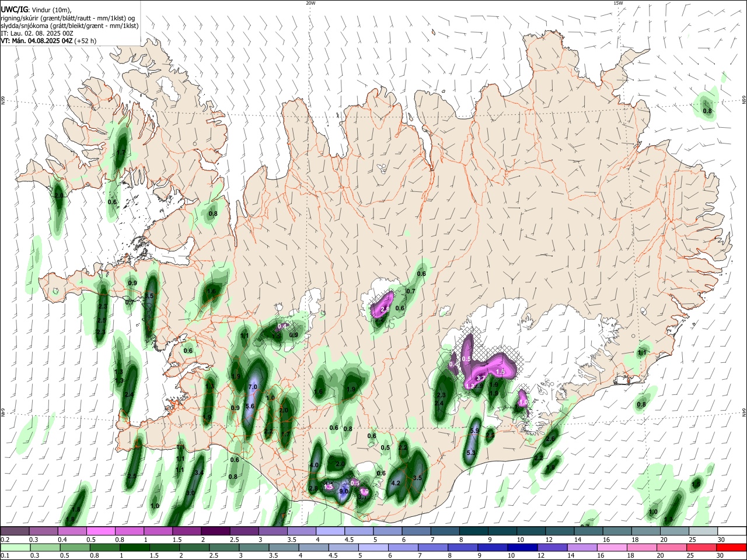Click the 7.0 precipitation value
747x560 pixels.
click(x=253, y=387)
